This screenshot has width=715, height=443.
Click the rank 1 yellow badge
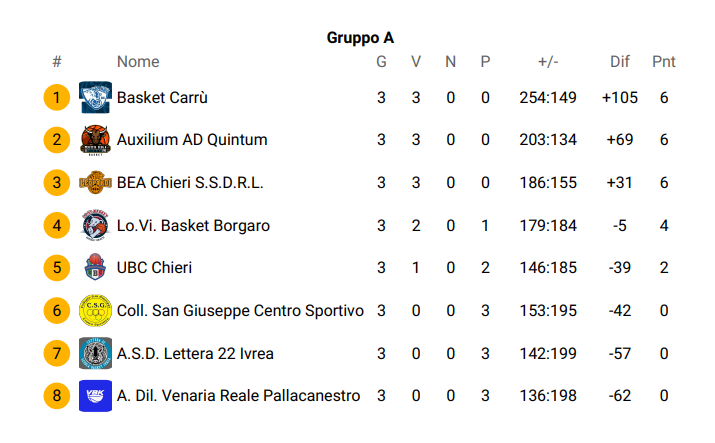[57, 97]
